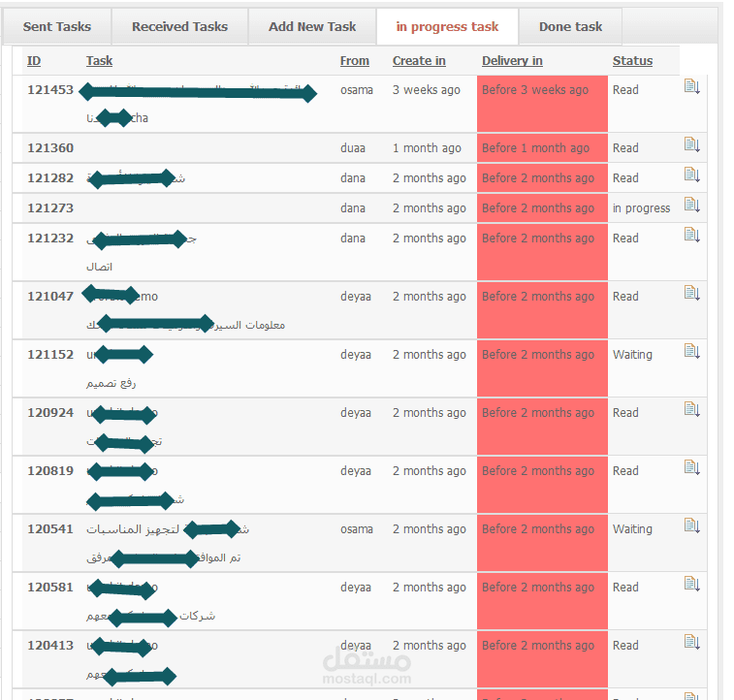Click the document icon on row 121282
Image resolution: width=734 pixels, height=700 pixels.
coord(692,175)
